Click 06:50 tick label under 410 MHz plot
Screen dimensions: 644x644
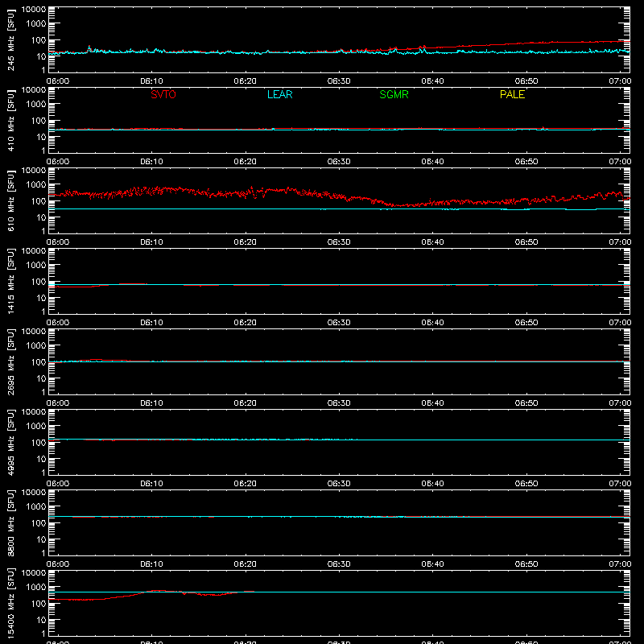(x=526, y=162)
